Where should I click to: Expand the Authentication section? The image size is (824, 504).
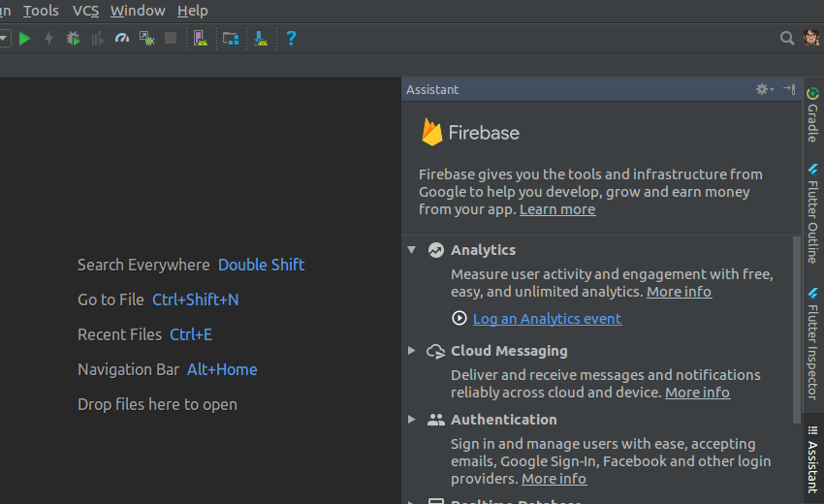(x=412, y=420)
